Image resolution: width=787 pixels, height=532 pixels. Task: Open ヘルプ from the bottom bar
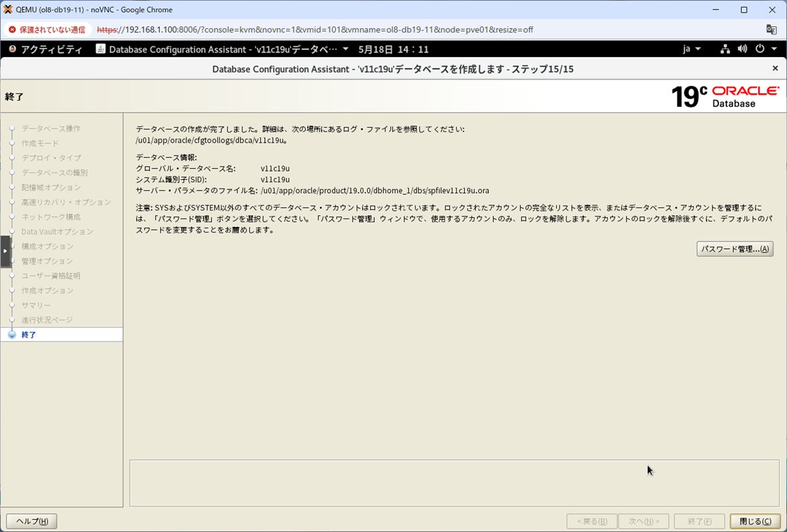pyautogui.click(x=32, y=521)
